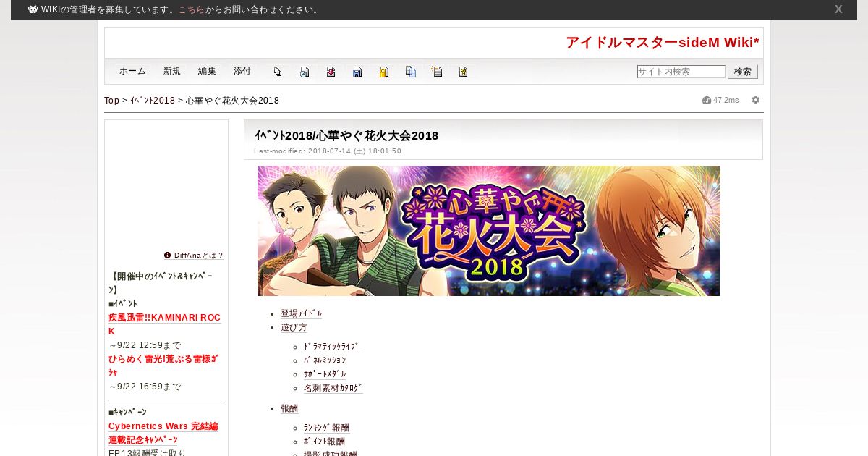Image resolution: width=868 pixels, height=456 pixels.
Task: Click the ～9/22 12:59まで date text
Action: 145,345
